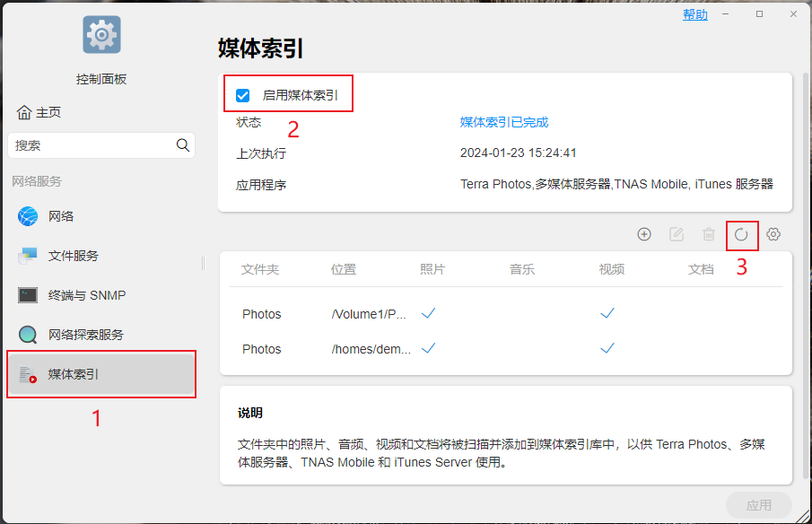The image size is (812, 524).
Task: Click the 文件夹 column header
Action: [x=260, y=269]
